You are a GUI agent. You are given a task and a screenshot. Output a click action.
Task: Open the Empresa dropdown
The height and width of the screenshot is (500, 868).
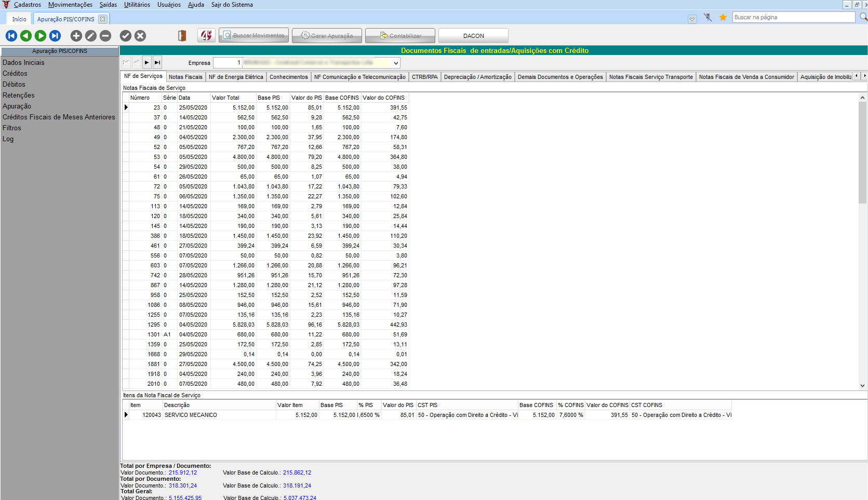[x=396, y=63]
